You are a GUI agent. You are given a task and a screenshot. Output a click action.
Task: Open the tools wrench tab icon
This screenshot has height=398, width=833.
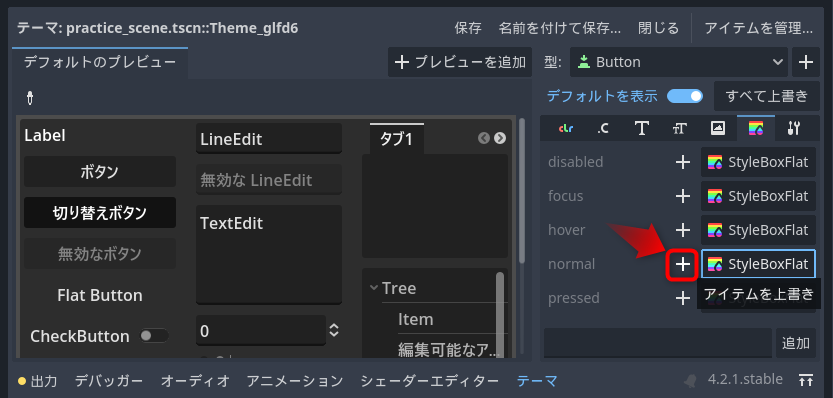[794, 128]
